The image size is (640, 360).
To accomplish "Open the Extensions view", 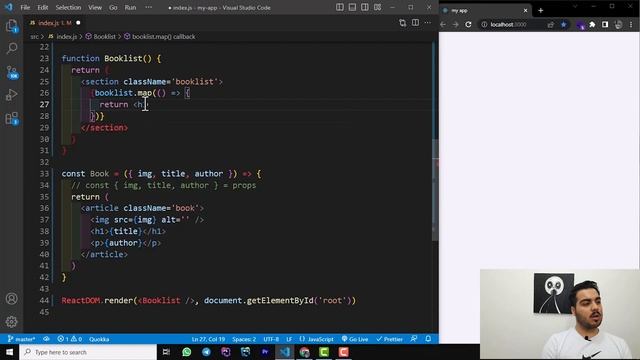I will 11,119.
